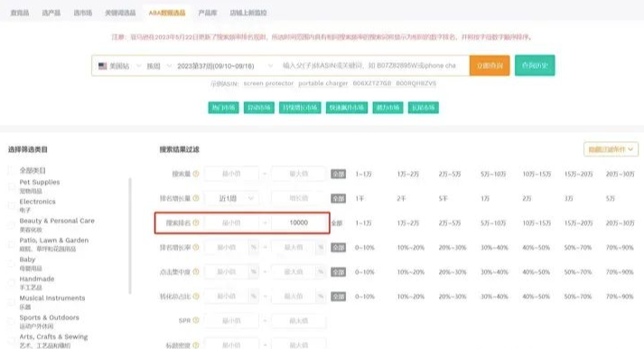Select the 长尾市场 preset button

point(423,108)
